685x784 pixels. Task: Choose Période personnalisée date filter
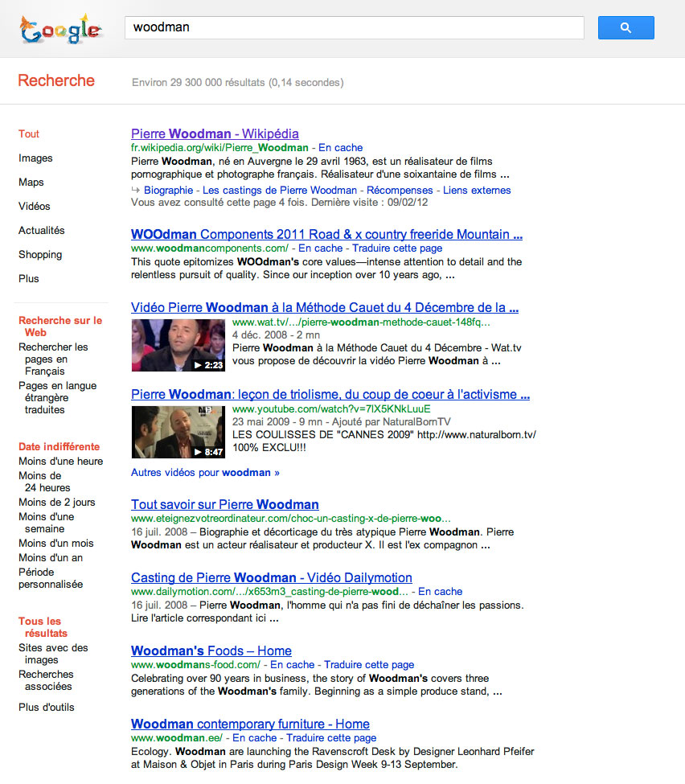[51, 577]
